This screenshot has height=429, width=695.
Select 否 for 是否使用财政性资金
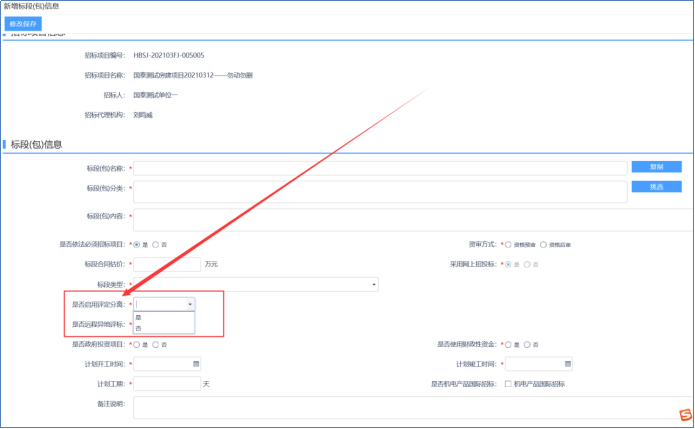(527, 344)
